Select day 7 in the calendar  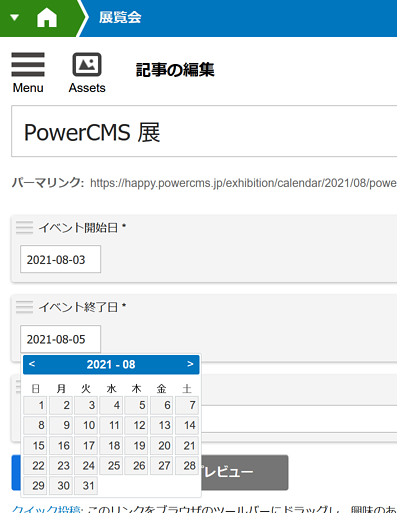point(187,405)
